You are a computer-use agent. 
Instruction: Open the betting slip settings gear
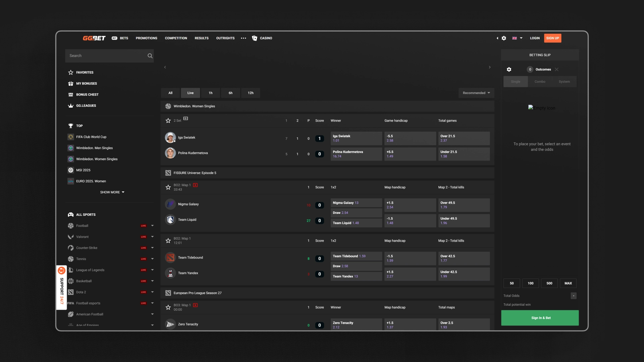click(x=509, y=69)
